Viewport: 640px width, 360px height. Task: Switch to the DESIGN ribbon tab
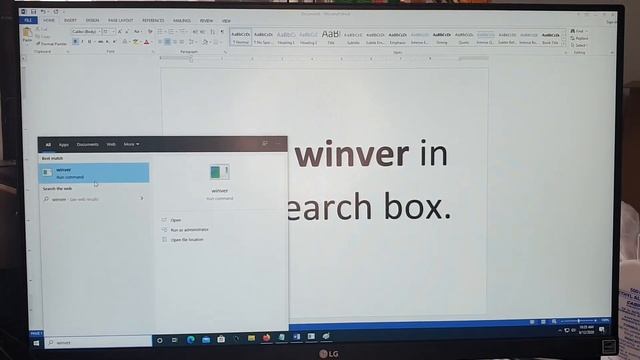point(92,20)
